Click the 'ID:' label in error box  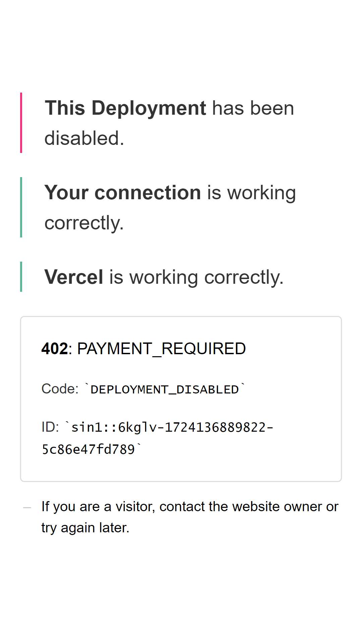50,427
